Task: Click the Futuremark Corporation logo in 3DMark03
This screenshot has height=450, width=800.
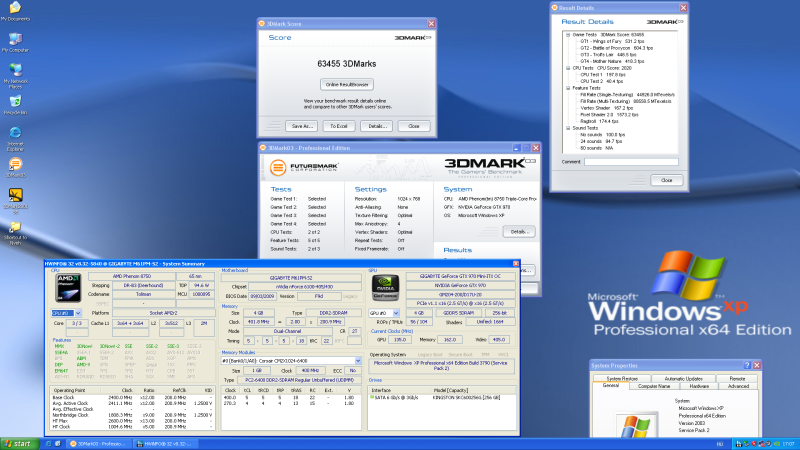Action: [x=304, y=167]
